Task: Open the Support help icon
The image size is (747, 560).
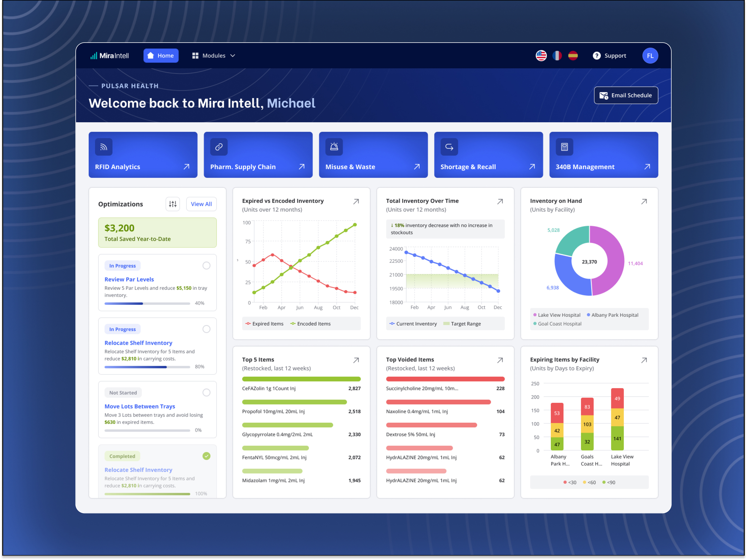Action: [596, 55]
